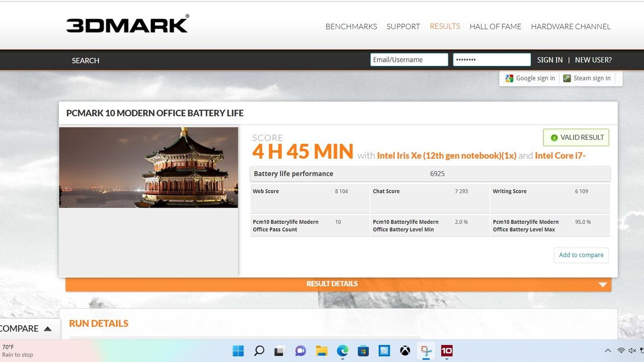Click the Battery life performance value 6925
Screen dimensions: 644x362
[x=437, y=174]
